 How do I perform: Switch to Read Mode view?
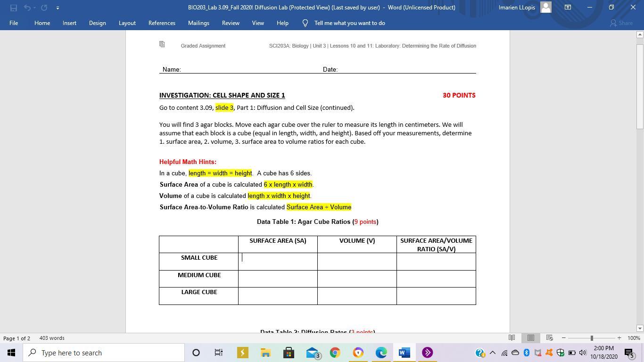(512, 338)
